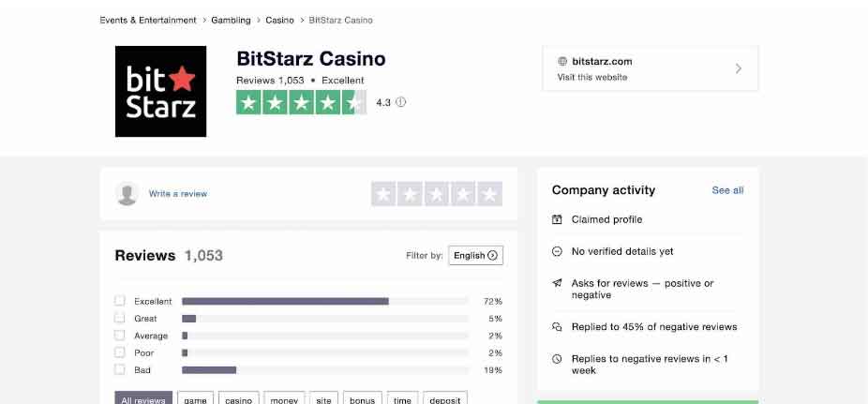Click the BitStarz logo image
The width and height of the screenshot is (868, 404).
[x=160, y=92]
